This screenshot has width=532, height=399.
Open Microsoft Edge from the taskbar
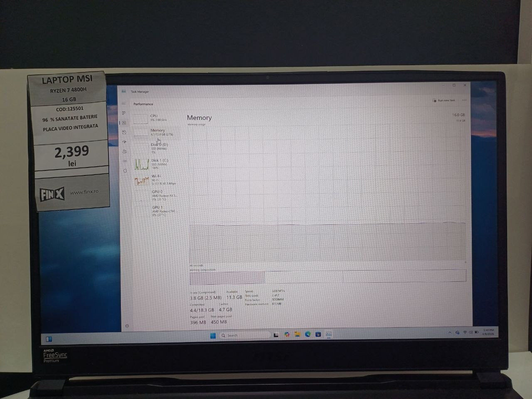point(308,334)
